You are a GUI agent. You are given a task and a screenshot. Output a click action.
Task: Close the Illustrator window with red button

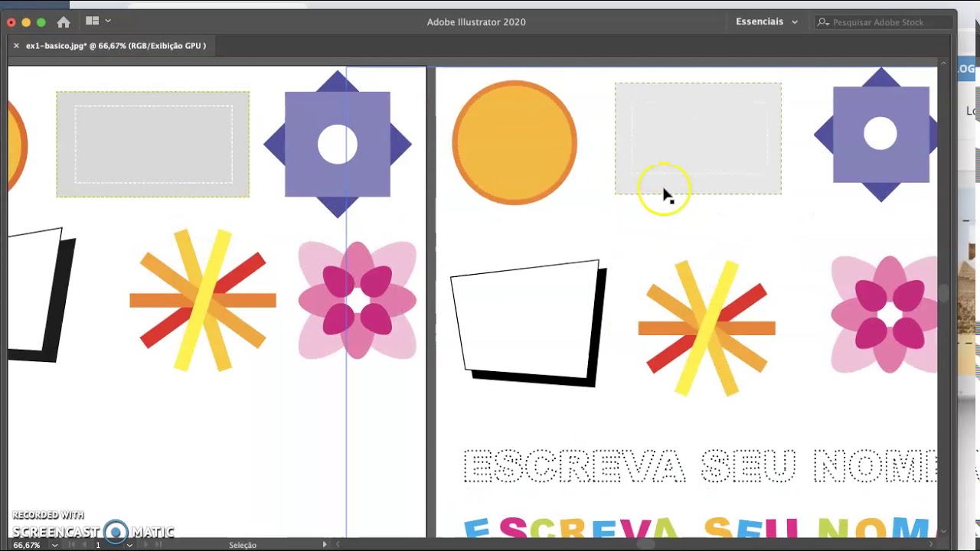(x=11, y=22)
